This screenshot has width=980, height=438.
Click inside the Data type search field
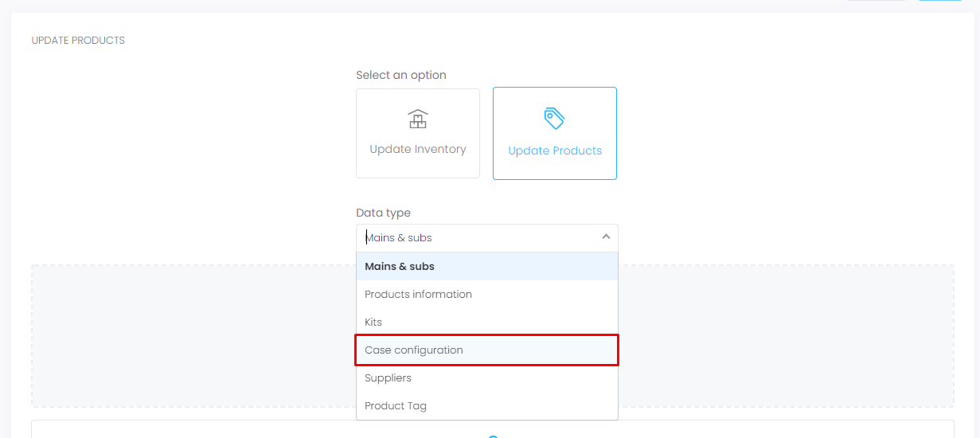(478, 237)
